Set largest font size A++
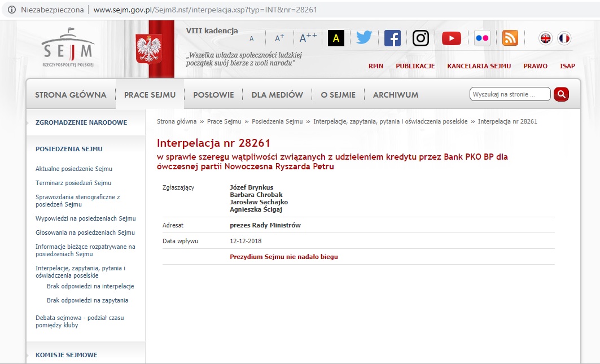Screen dimensions: 600x364 point(308,38)
